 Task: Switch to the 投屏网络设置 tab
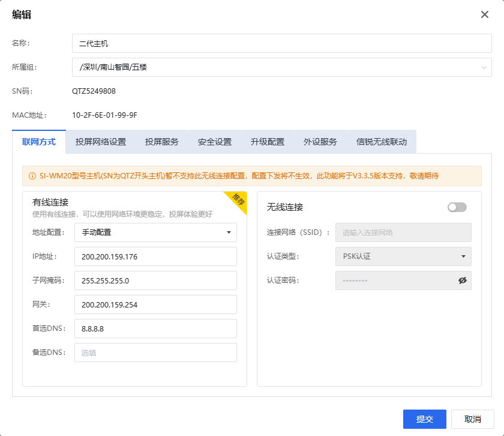click(x=101, y=142)
